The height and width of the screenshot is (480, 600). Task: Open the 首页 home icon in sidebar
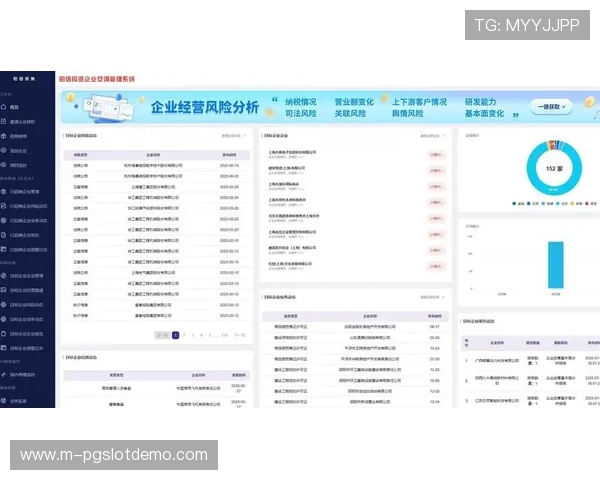tap(4, 107)
